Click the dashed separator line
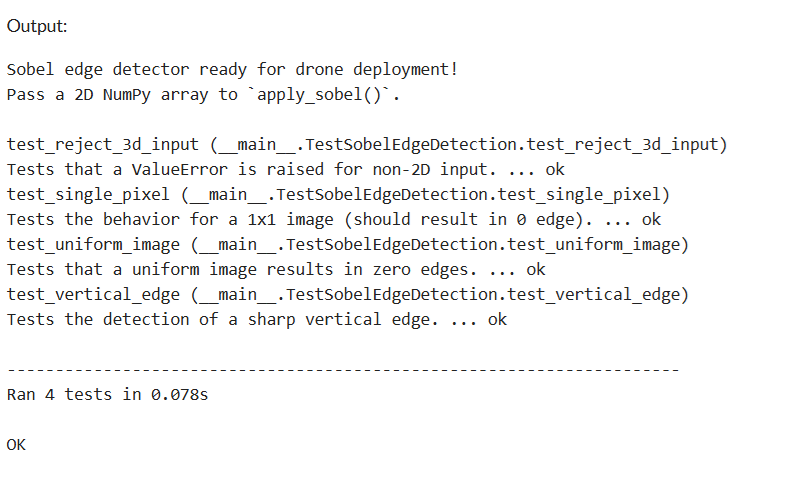Screen dimensions: 810x485 342,370
